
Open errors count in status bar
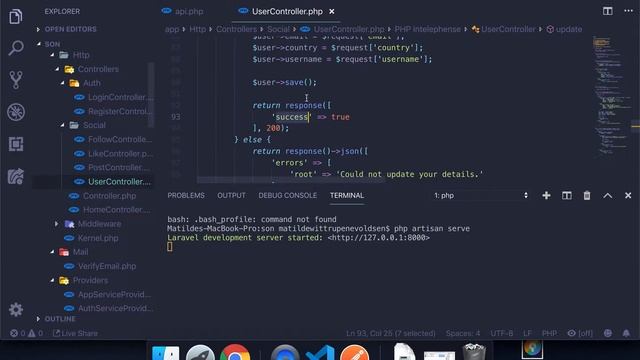pyautogui.click(x=18, y=333)
